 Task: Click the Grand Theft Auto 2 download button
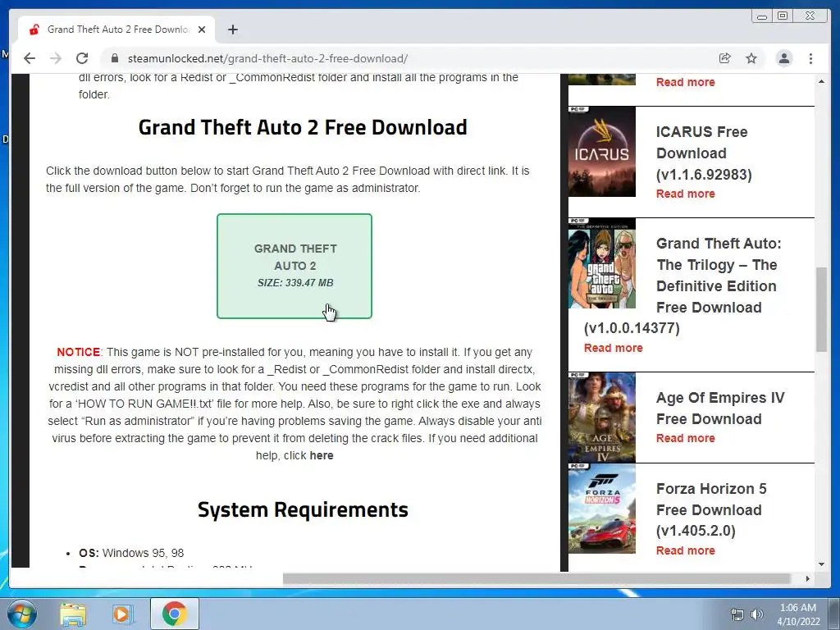tap(294, 267)
